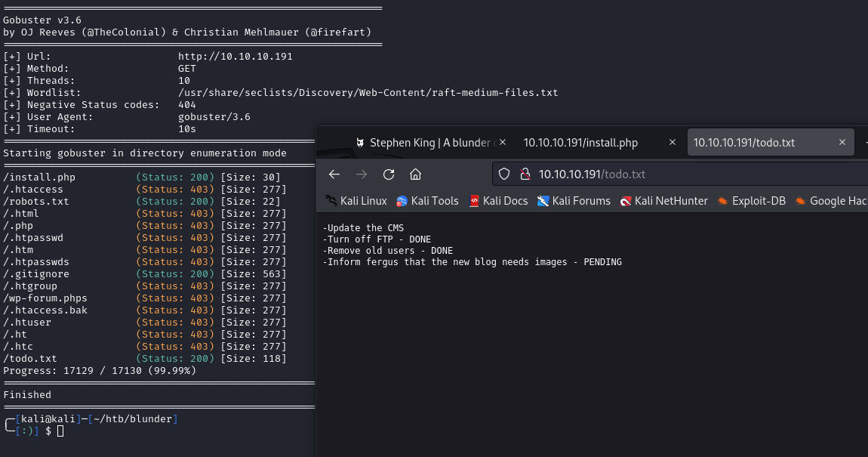Open the Kali Linux bookmark

356,201
